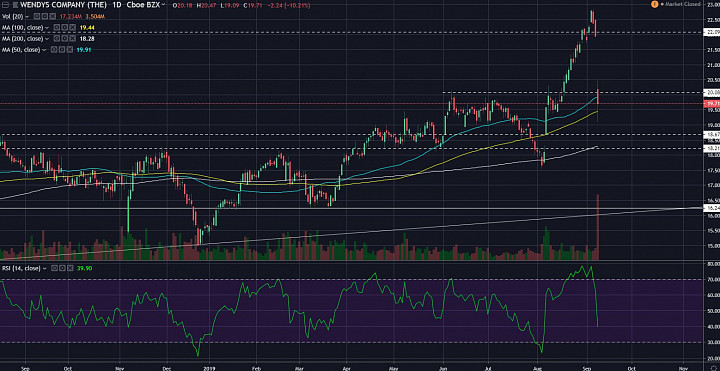Remove the RSI (14, close) indicator
720x371 pixels.
coord(70,268)
